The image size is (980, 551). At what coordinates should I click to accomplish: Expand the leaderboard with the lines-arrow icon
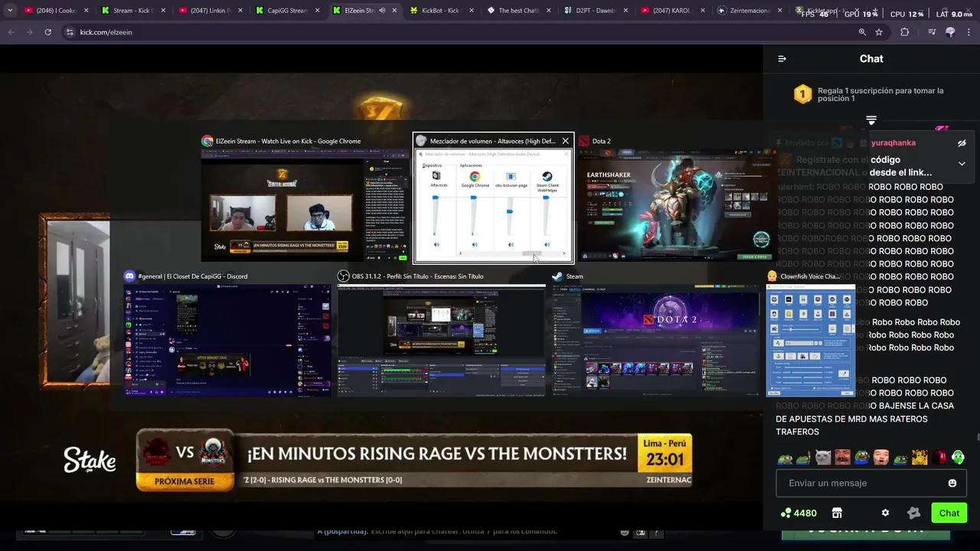point(871,120)
